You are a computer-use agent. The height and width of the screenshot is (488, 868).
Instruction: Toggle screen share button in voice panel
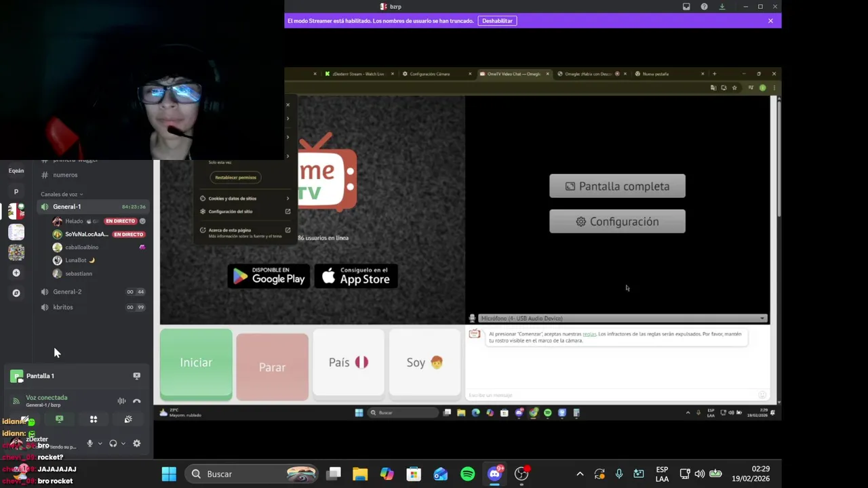(59, 420)
